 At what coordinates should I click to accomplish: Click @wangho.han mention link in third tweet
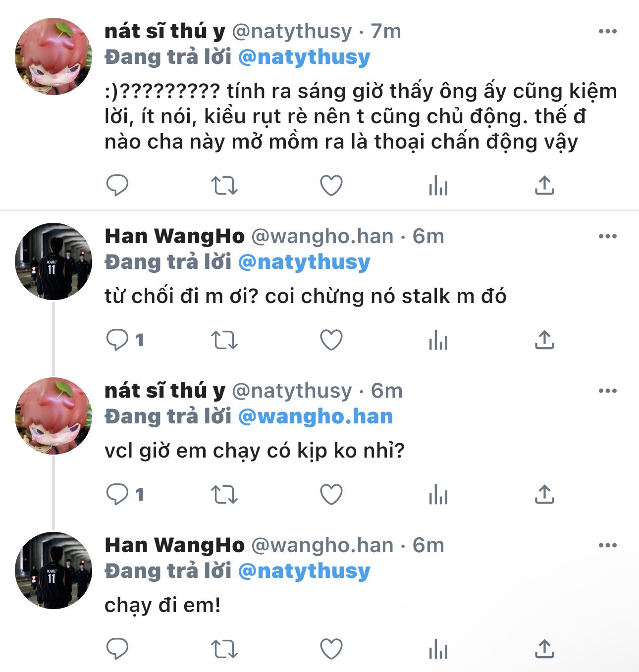316,416
